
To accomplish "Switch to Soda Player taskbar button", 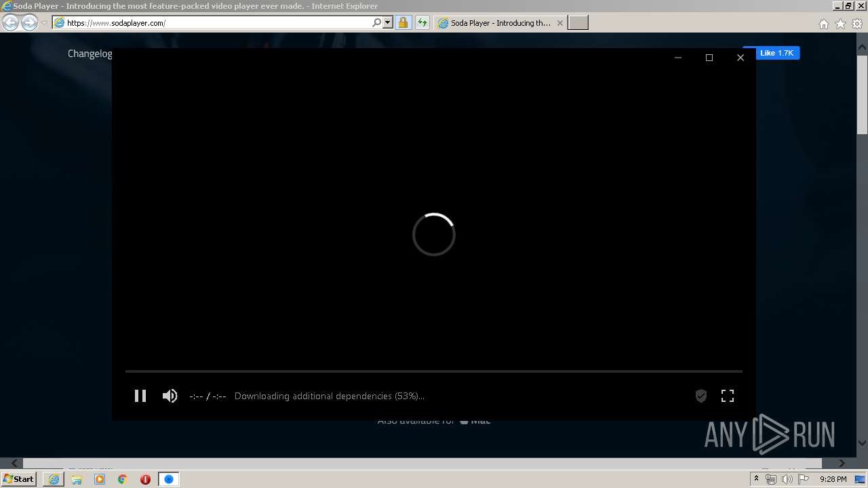I will click(169, 479).
